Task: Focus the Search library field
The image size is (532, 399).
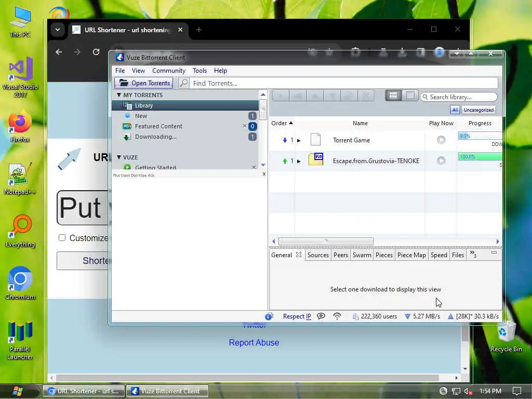Action: click(x=459, y=97)
